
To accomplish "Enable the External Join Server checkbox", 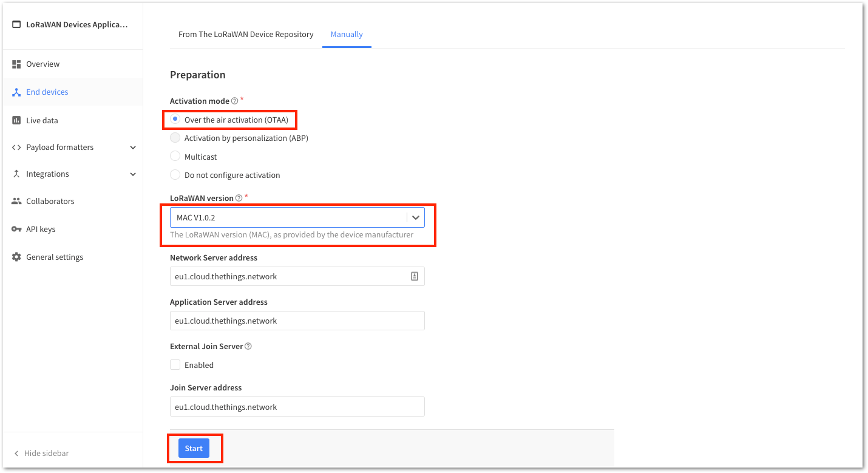I will tap(175, 365).
